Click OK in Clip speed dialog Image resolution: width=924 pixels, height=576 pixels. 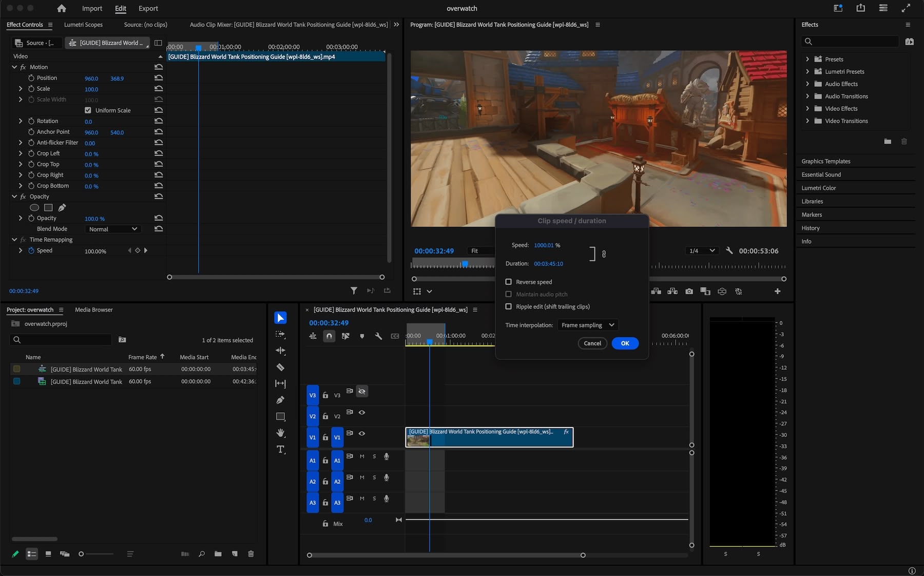pos(625,343)
